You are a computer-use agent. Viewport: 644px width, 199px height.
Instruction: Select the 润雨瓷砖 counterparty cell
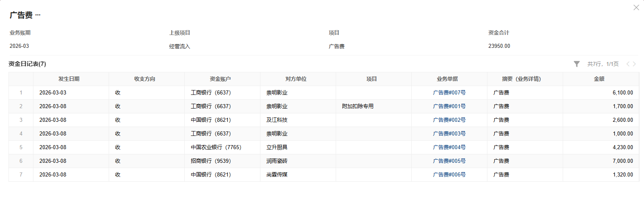pos(298,161)
